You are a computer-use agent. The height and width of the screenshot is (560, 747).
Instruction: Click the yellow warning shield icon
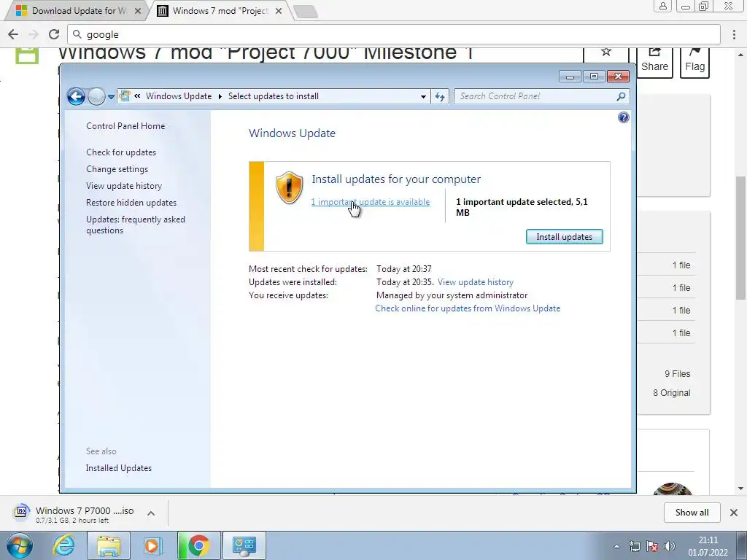click(x=289, y=187)
